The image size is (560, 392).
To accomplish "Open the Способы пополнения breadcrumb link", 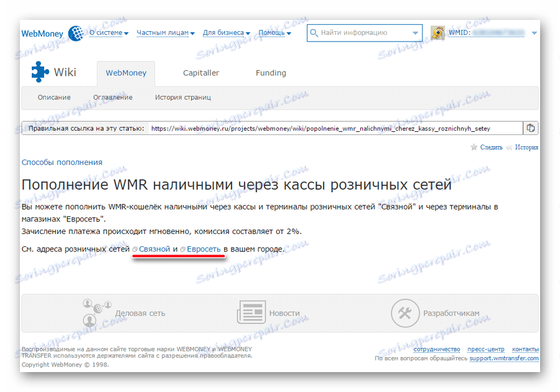I will pos(62,162).
